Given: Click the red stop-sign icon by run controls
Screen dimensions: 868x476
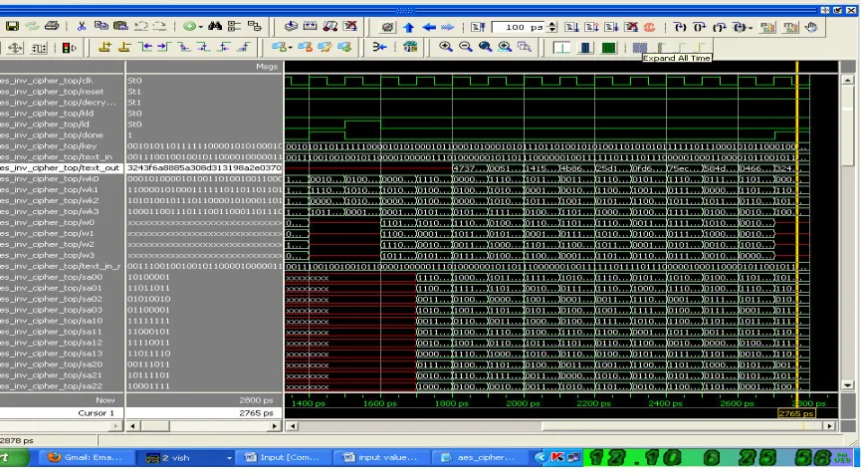Looking at the screenshot, I should 649,27.
